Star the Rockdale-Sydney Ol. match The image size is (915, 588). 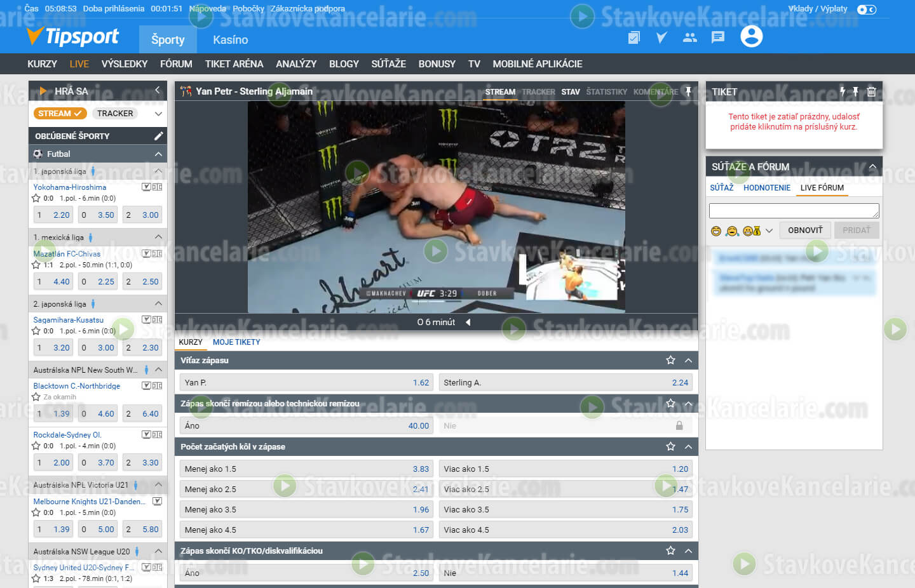[36, 446]
